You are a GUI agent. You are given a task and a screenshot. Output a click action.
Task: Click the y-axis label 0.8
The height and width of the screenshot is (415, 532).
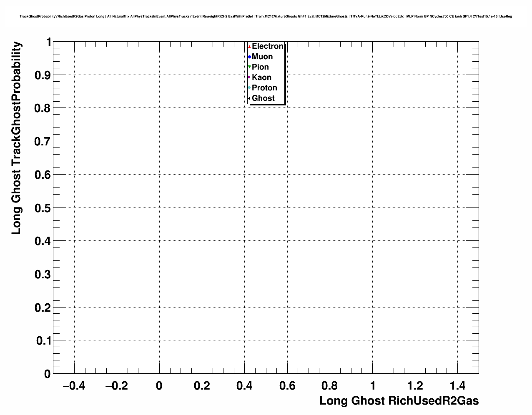(x=43, y=108)
